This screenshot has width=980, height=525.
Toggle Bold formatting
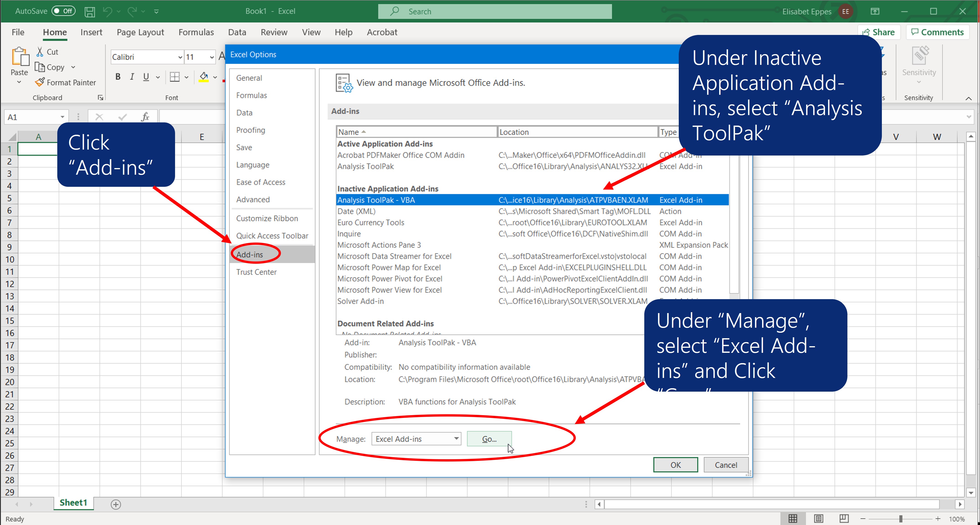pyautogui.click(x=118, y=77)
